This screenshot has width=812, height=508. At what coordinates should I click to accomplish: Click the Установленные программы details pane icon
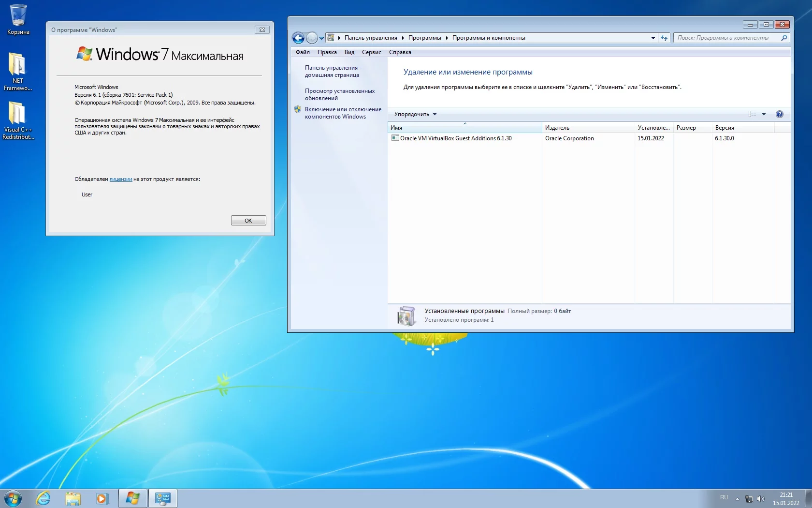(x=406, y=316)
